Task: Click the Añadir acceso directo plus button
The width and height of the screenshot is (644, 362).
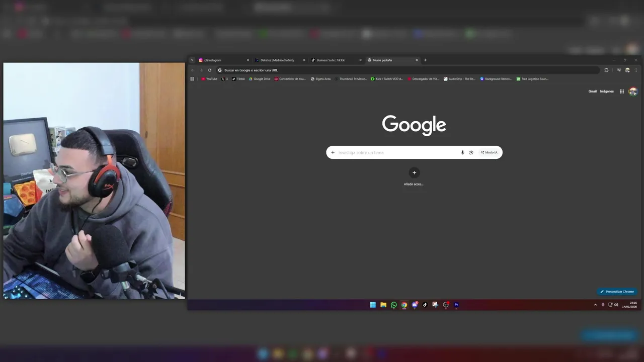Action: (x=414, y=172)
